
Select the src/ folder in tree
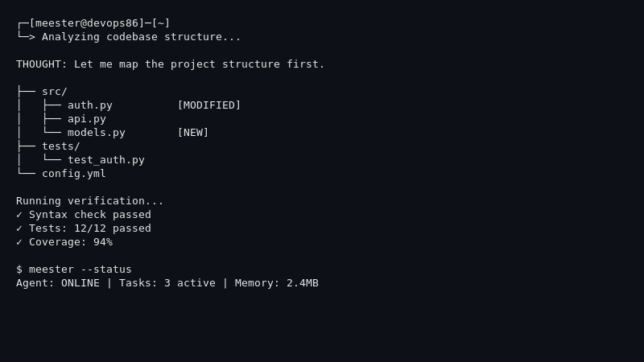coord(55,92)
